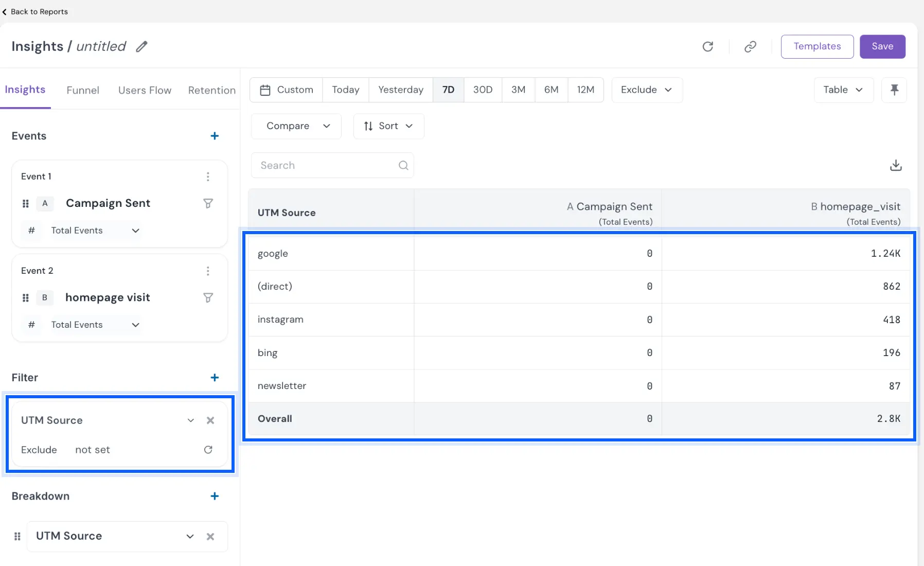Select the 6M date range

click(552, 90)
